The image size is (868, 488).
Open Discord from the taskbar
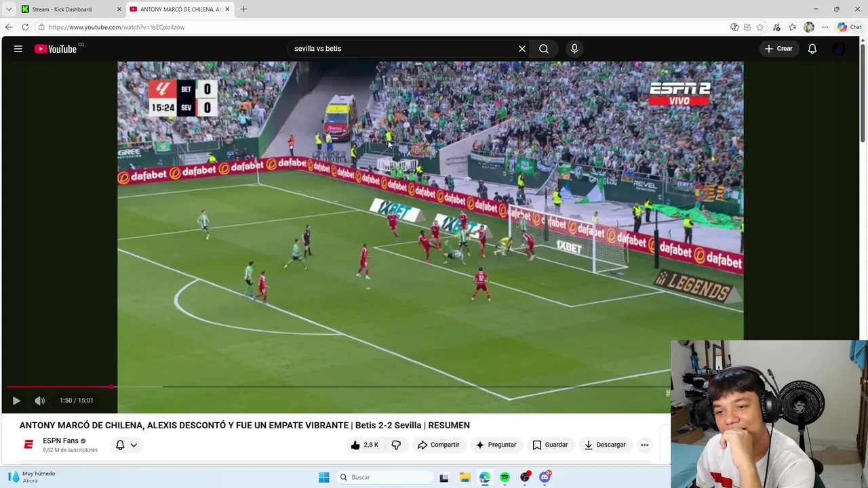[545, 477]
